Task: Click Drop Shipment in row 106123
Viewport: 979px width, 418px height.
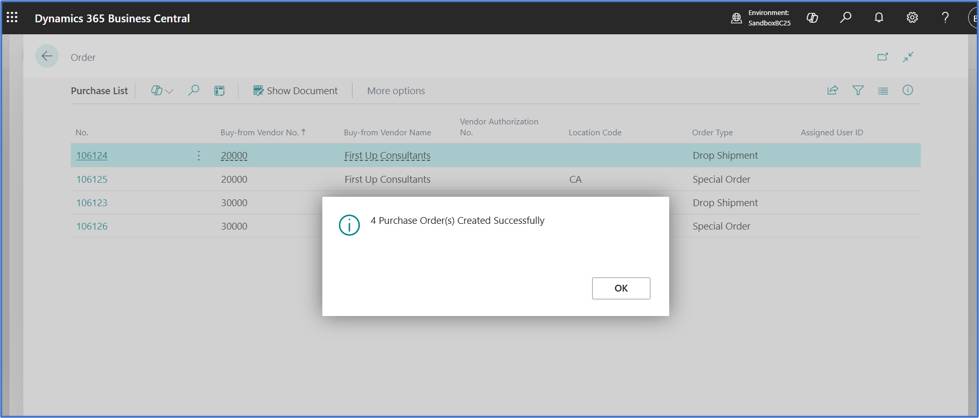Action: click(725, 202)
